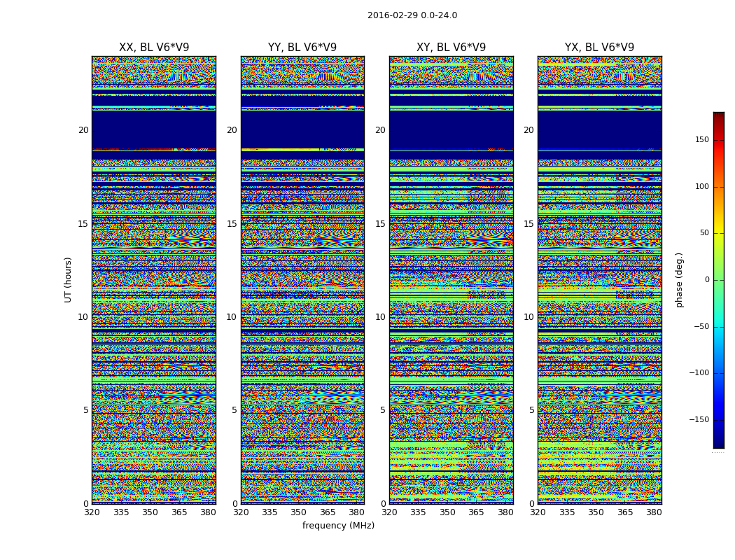Click the 'UT (hours)' y-axis label
This screenshot has height=560, width=735.
pos(68,280)
